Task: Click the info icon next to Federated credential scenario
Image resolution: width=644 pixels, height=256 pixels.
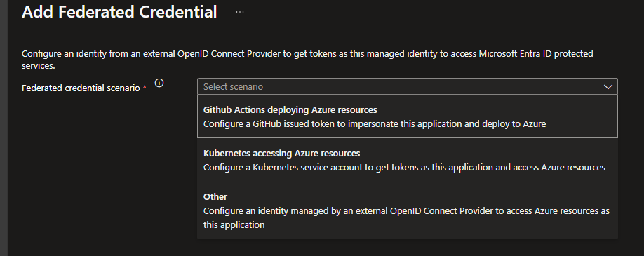Action: point(159,83)
